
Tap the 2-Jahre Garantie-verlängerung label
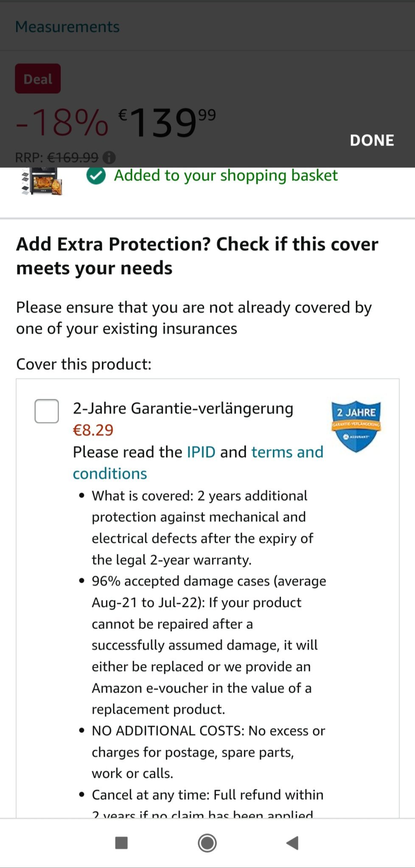[183, 408]
